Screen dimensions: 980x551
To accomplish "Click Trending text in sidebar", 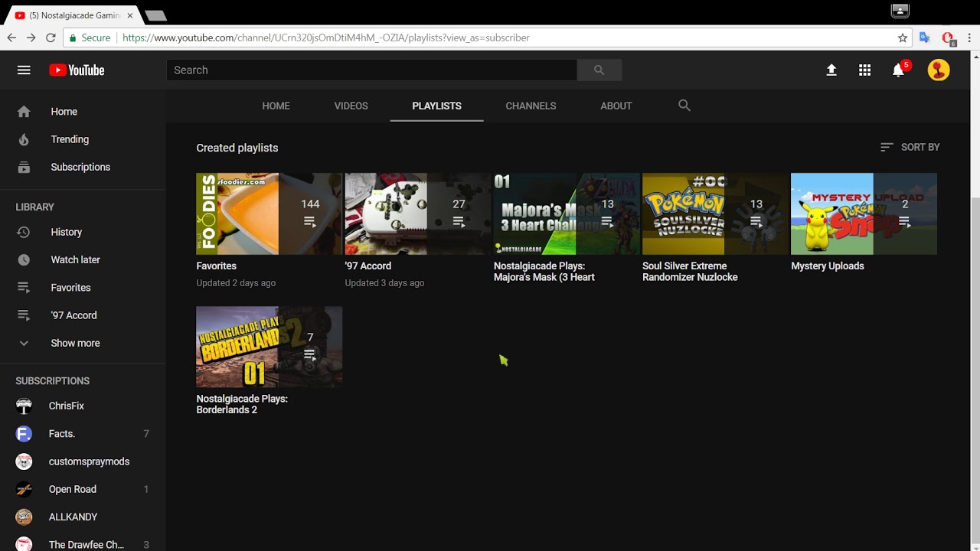I will pos(70,139).
